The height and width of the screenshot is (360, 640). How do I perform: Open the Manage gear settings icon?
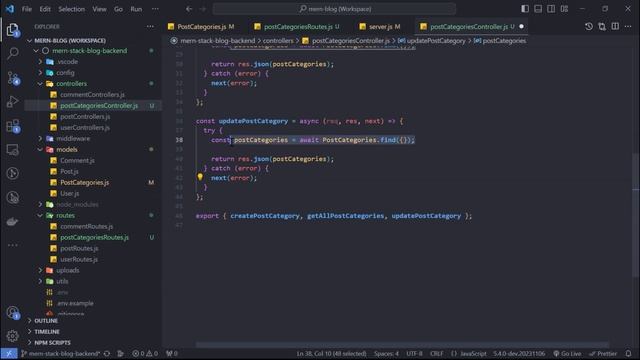pos(13,336)
